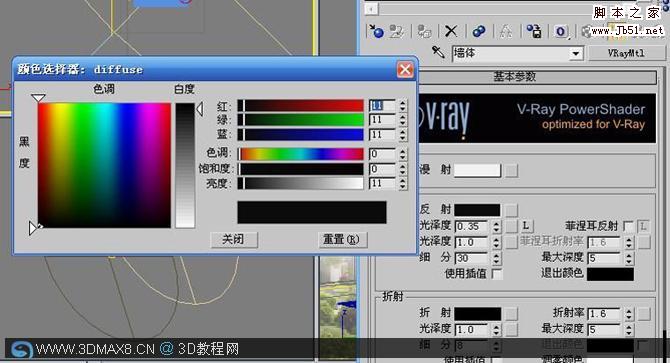The height and width of the screenshot is (363, 670).
Task: Pick material from object with eyedropper
Action: [x=438, y=53]
